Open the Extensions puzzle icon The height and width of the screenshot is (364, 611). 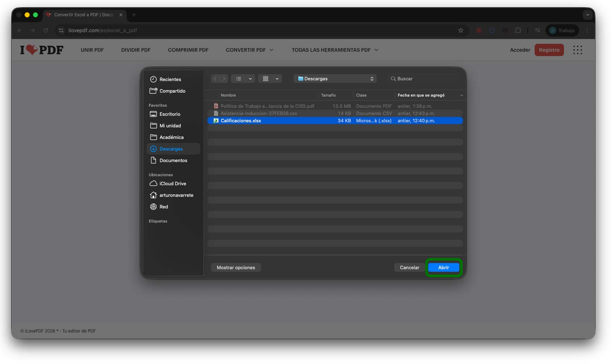(518, 30)
